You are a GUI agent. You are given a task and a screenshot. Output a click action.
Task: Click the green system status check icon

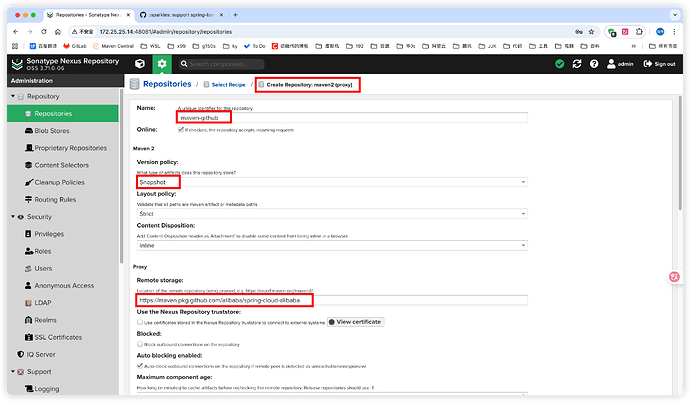tap(560, 64)
